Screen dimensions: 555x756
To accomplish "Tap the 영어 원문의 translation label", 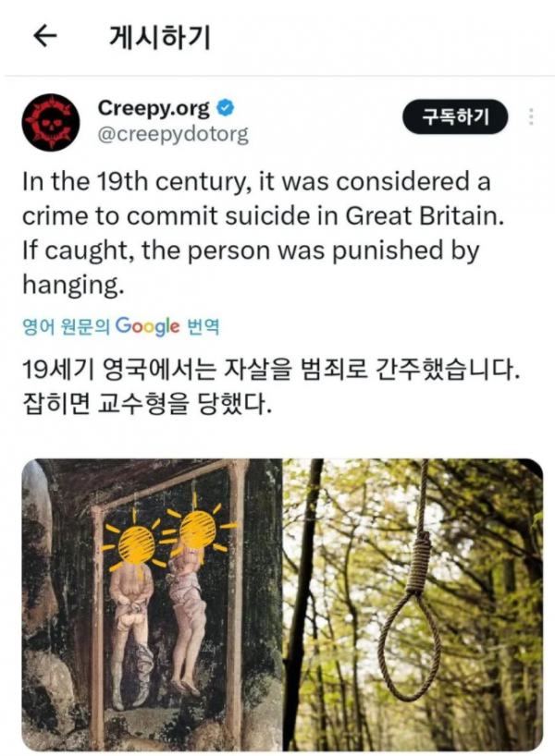I will point(66,327).
